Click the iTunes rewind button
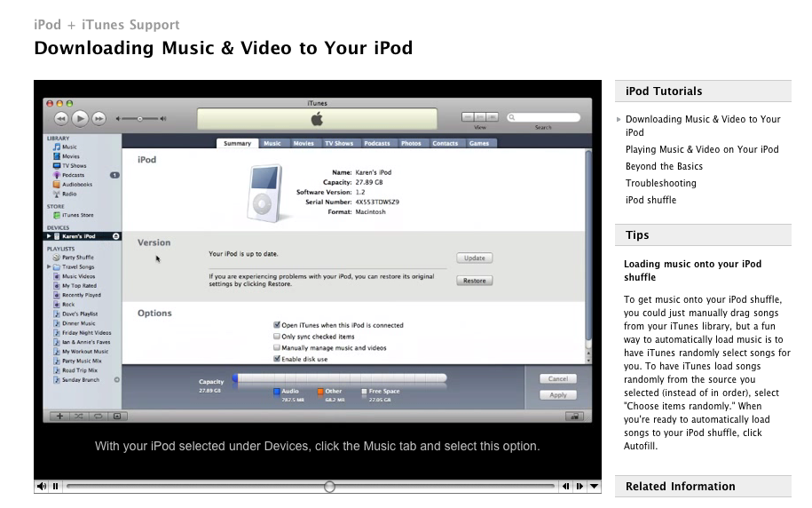This screenshot has width=812, height=508. click(x=61, y=118)
